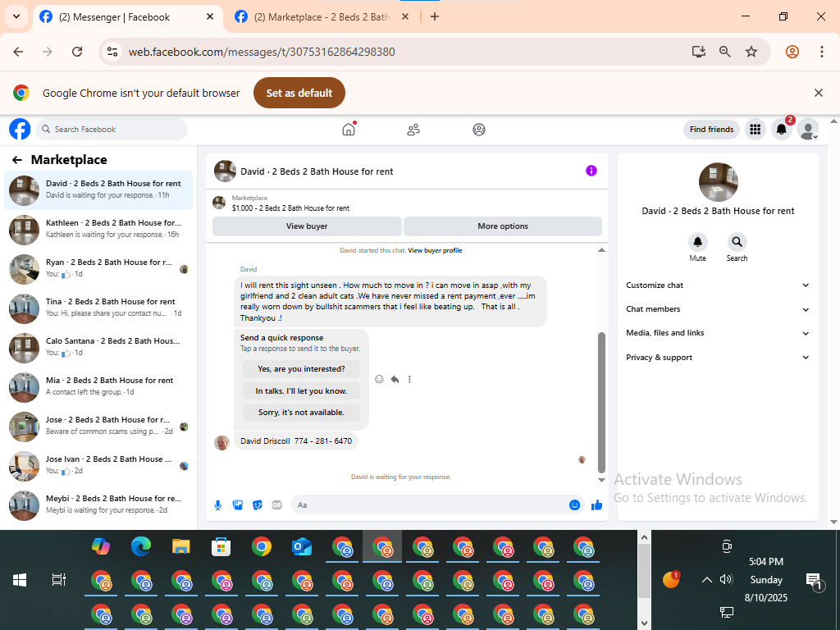Click the Home icon in Facebook navigation
The image size is (840, 630).
tap(349, 129)
